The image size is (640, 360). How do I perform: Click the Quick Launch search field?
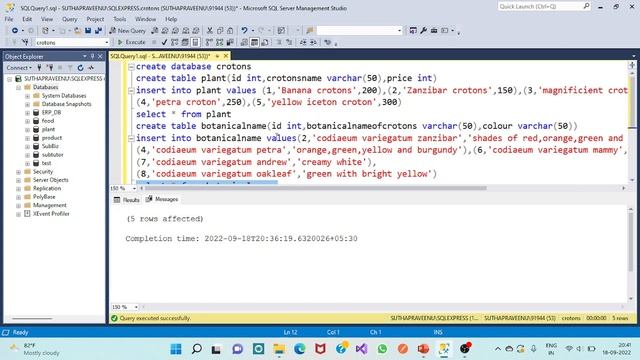(x=544, y=7)
